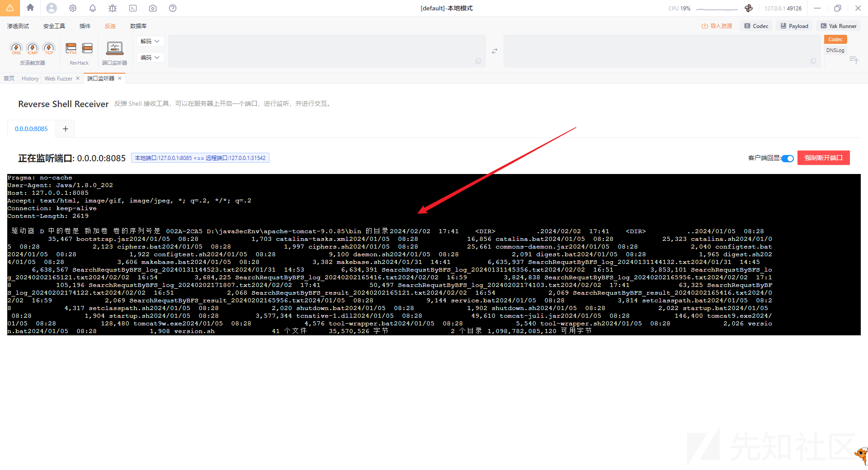Click the 正在监听端口: 0.0.0.0:8085 heading
This screenshot has width=868, height=470.
[72, 158]
